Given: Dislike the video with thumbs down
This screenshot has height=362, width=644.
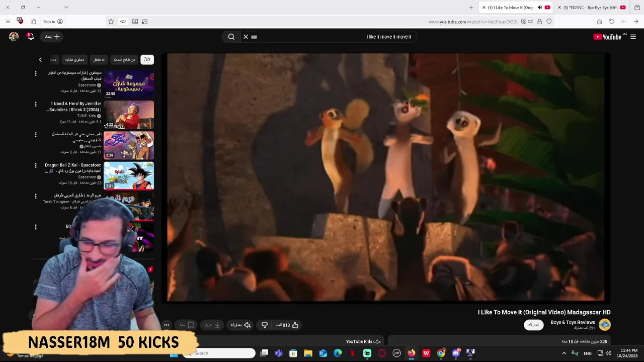Looking at the screenshot, I should tap(265, 325).
